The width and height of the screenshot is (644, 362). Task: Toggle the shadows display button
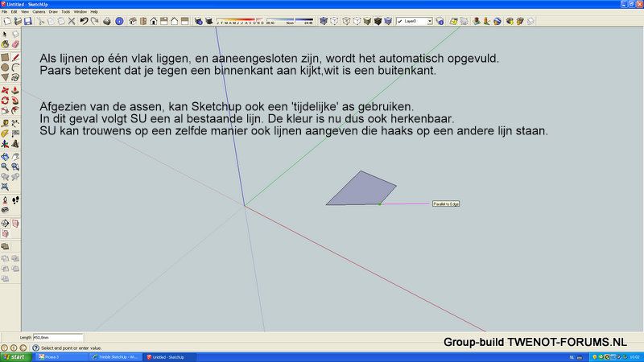point(209,21)
